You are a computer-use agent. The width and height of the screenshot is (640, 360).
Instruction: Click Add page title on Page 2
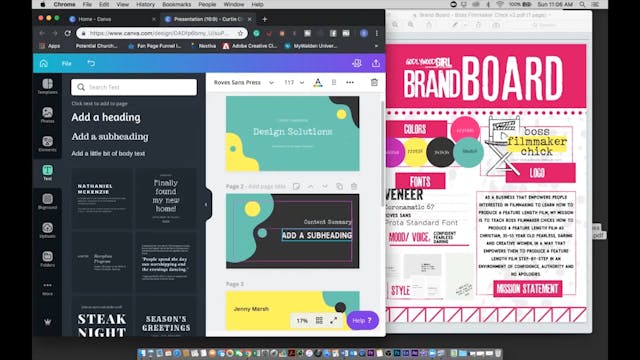267,187
